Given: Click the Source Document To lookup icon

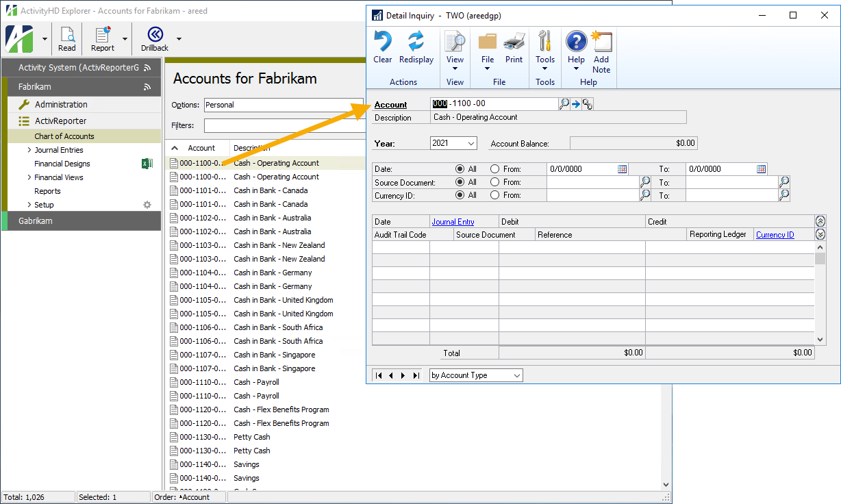Looking at the screenshot, I should (784, 182).
